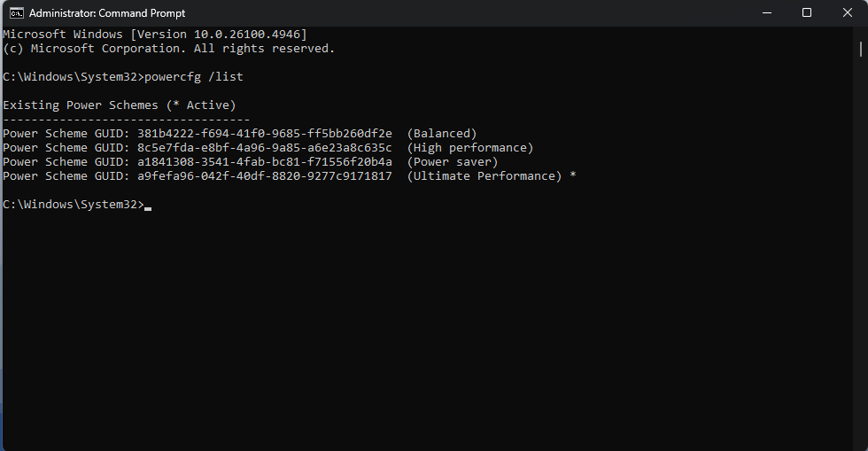
Task: Click the Windows version line text
Action: click(x=154, y=35)
